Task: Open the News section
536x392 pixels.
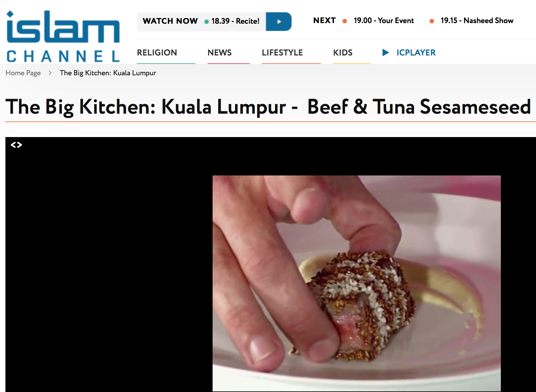Action: click(x=220, y=53)
